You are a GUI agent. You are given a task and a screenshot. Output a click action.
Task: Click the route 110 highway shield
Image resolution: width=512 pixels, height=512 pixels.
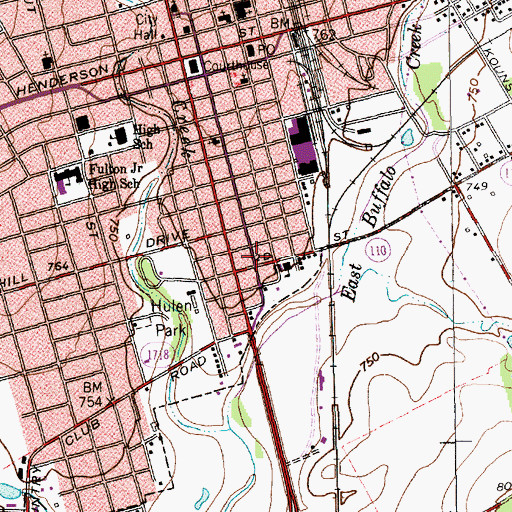coord(378,250)
